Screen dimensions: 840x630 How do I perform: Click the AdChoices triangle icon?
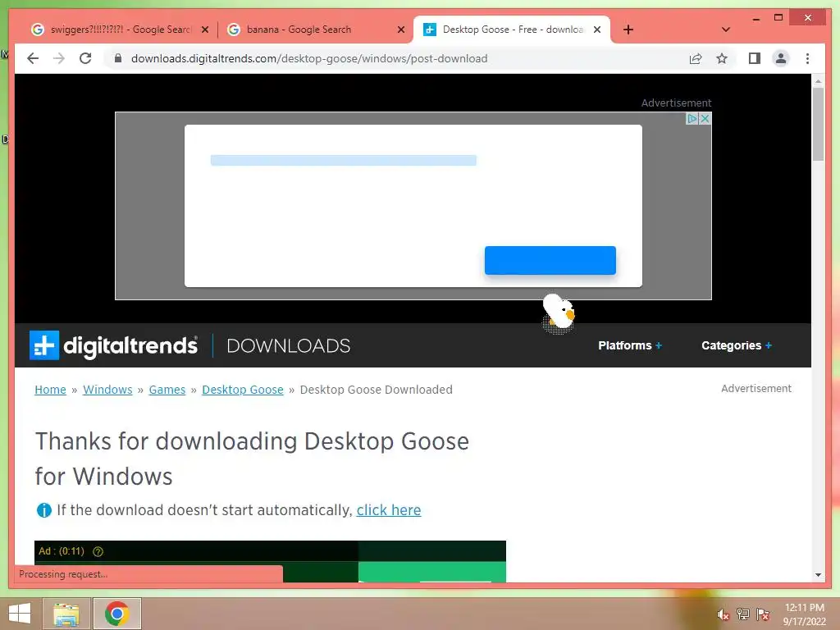692,118
